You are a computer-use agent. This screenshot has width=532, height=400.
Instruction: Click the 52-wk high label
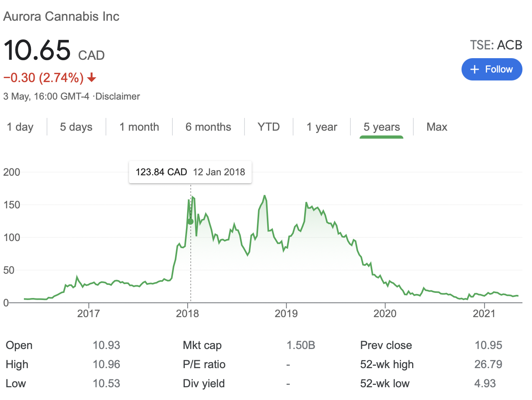pos(387,365)
